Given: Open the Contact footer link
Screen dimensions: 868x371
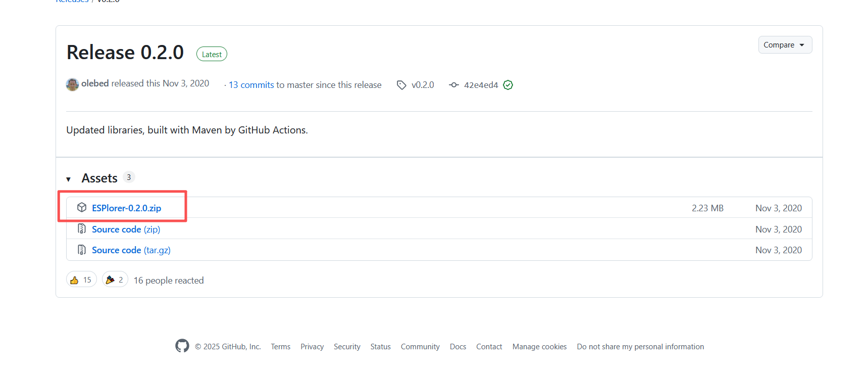Looking at the screenshot, I should 489,347.
